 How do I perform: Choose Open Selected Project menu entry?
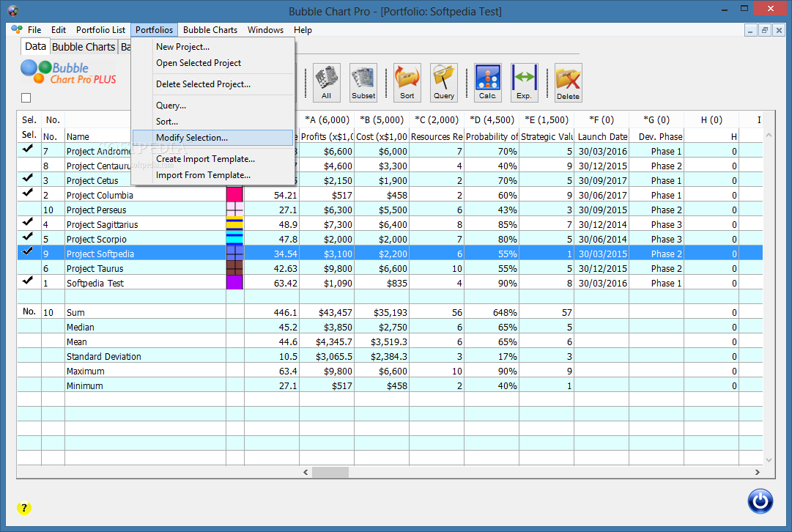[212, 62]
